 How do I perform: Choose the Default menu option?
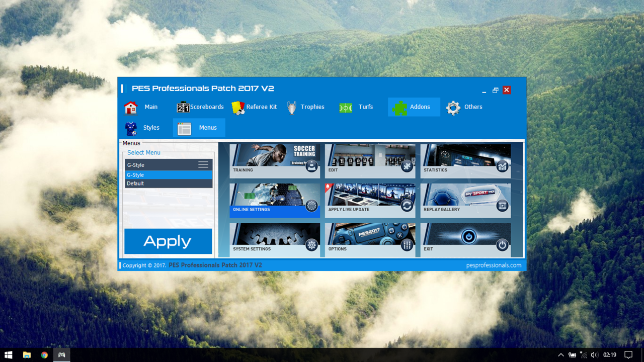pos(169,184)
